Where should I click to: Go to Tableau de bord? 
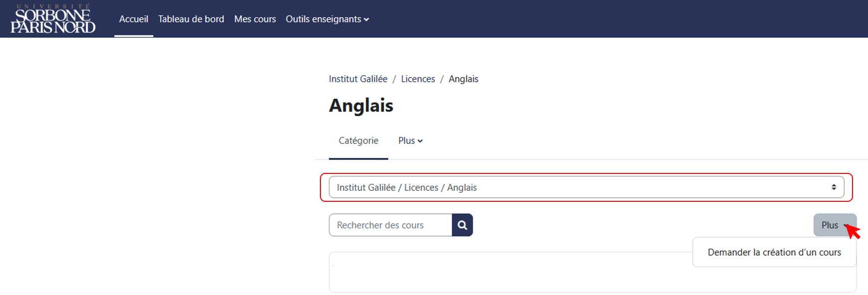[191, 19]
